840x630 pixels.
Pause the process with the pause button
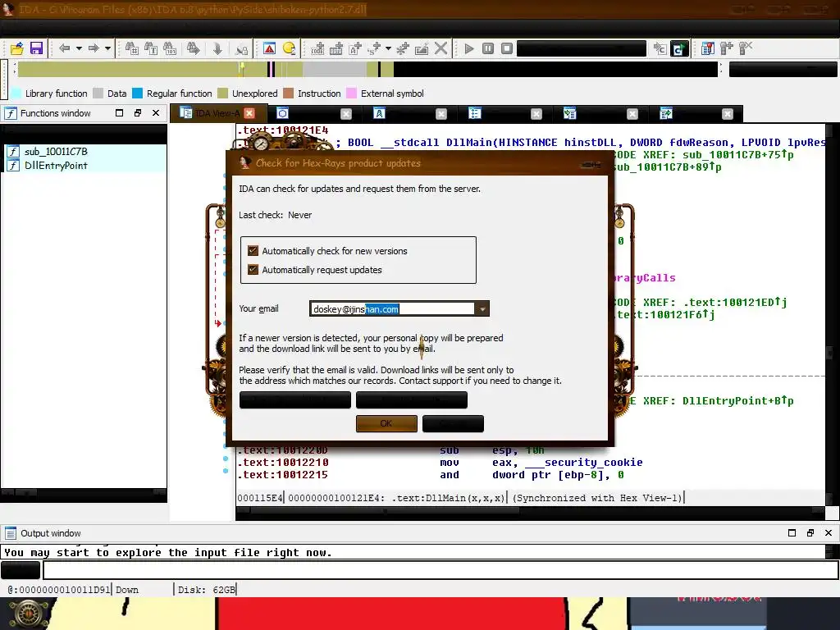[488, 48]
